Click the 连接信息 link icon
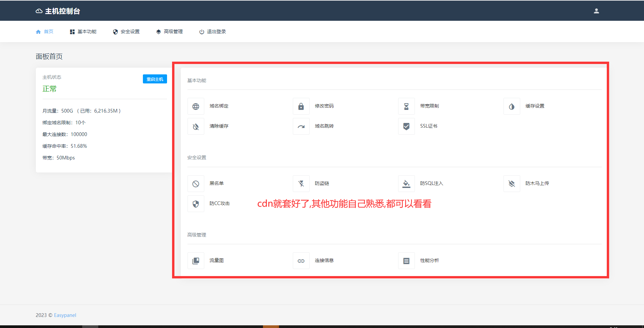 point(301,261)
